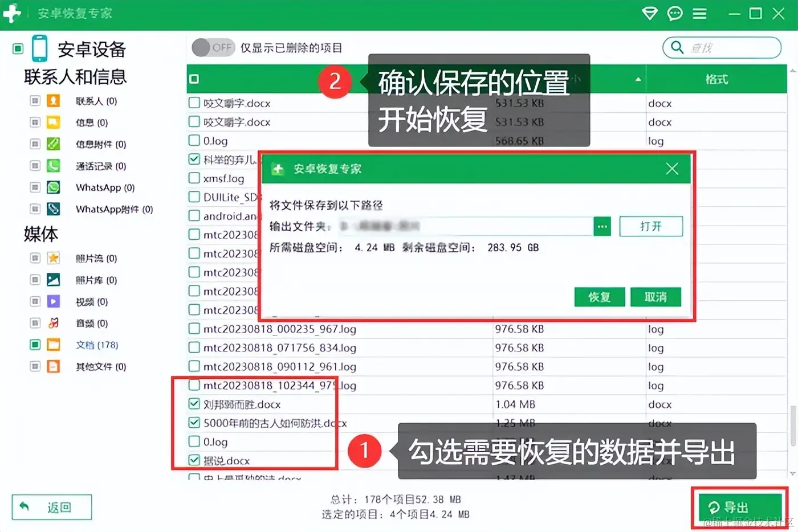Select the mtc20230818_071756_834.log row

coord(487,347)
